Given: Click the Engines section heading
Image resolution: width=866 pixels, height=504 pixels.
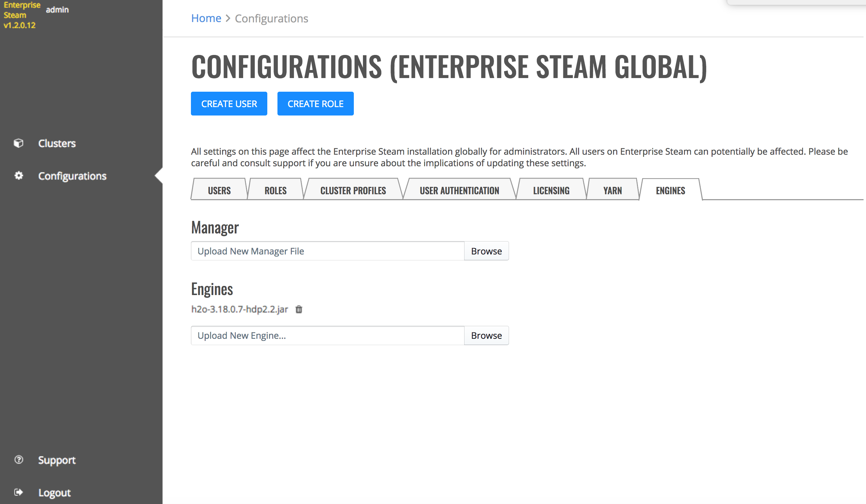Looking at the screenshot, I should pyautogui.click(x=212, y=289).
